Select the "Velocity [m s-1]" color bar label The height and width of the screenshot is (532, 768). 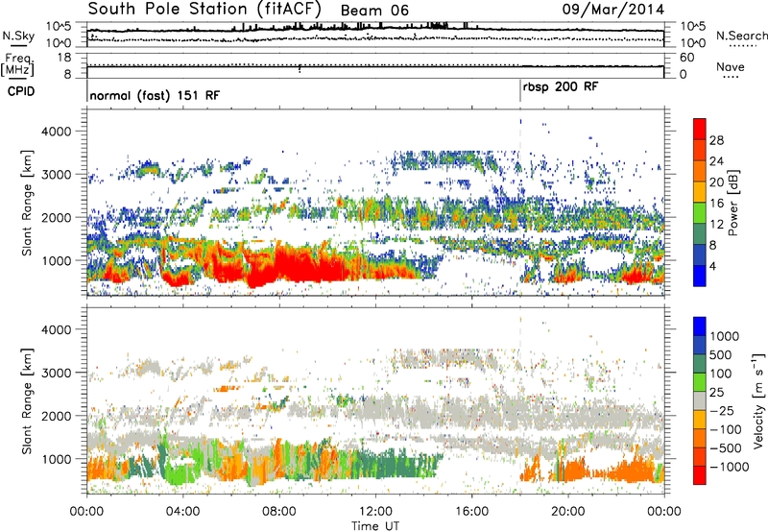click(758, 400)
